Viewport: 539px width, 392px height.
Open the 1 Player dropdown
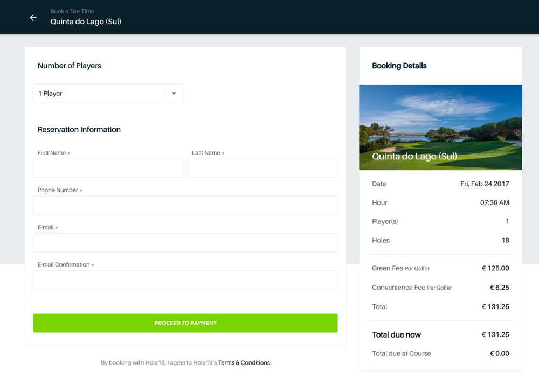click(x=99, y=94)
